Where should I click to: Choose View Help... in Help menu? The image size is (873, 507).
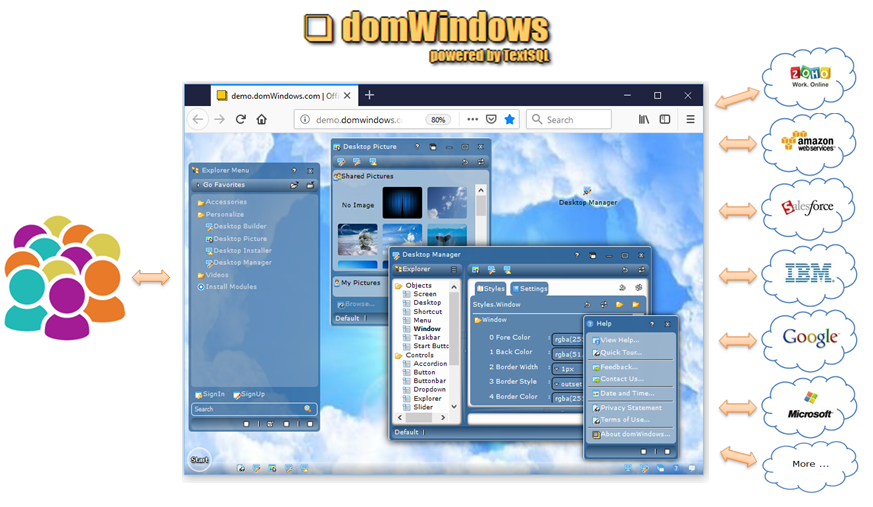coord(616,340)
